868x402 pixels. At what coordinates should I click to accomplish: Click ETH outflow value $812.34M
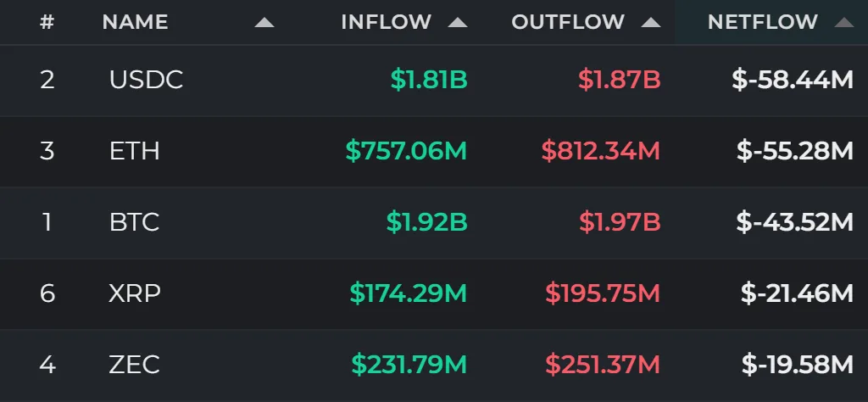601,151
